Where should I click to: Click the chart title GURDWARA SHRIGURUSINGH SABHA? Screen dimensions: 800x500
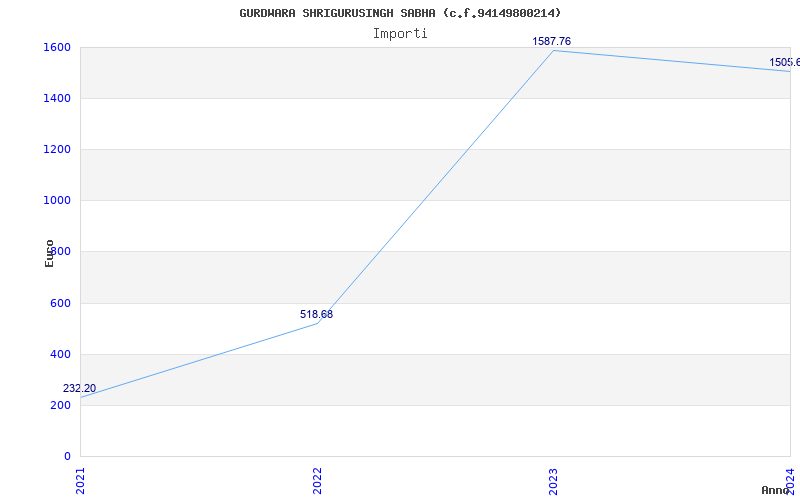coord(399,13)
